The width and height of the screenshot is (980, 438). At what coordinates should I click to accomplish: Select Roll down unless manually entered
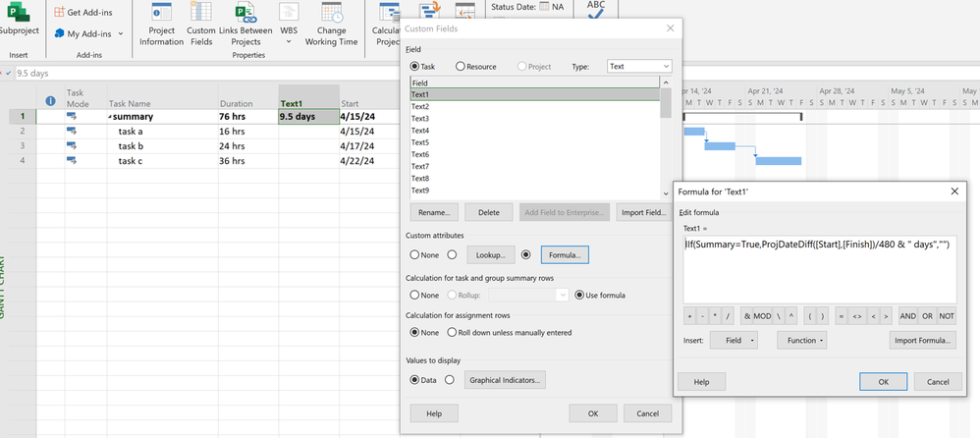[452, 332]
